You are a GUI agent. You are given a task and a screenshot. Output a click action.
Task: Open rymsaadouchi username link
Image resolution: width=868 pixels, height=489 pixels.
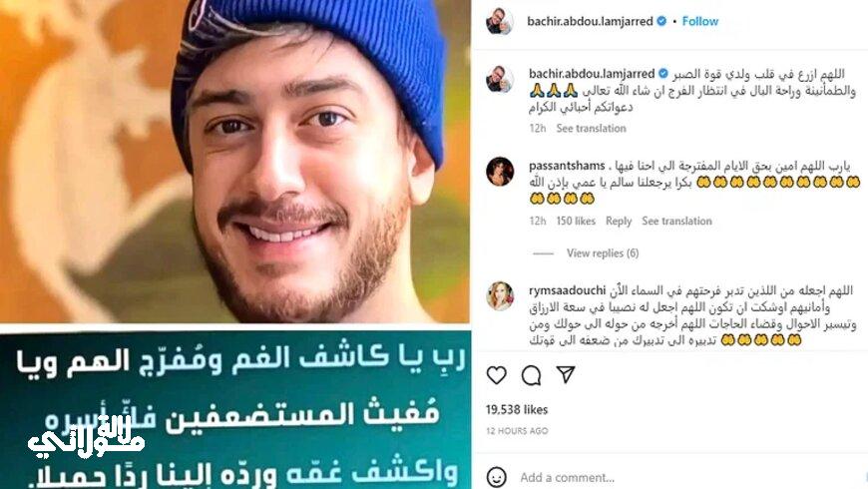(x=568, y=290)
